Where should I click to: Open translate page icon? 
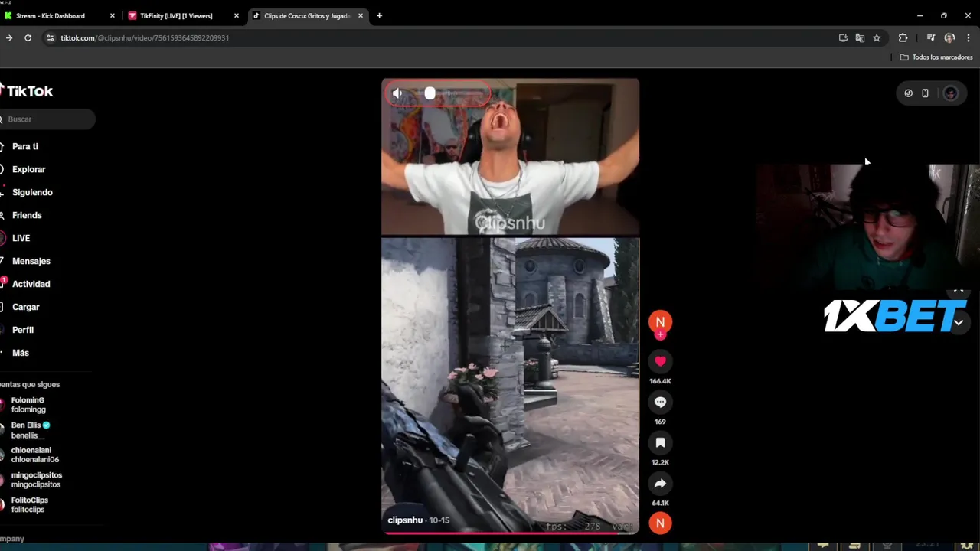[x=860, y=37]
